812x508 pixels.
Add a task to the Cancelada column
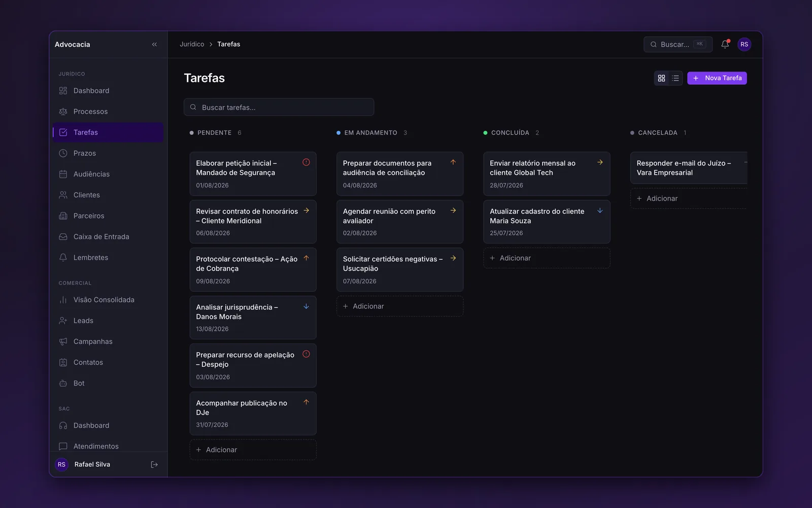click(x=689, y=199)
